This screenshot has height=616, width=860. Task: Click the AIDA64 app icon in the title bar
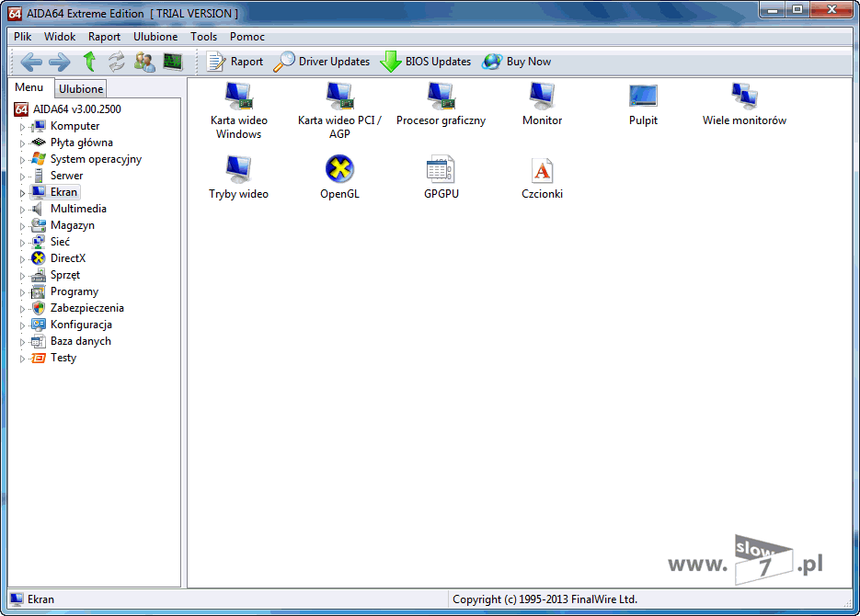(x=15, y=13)
